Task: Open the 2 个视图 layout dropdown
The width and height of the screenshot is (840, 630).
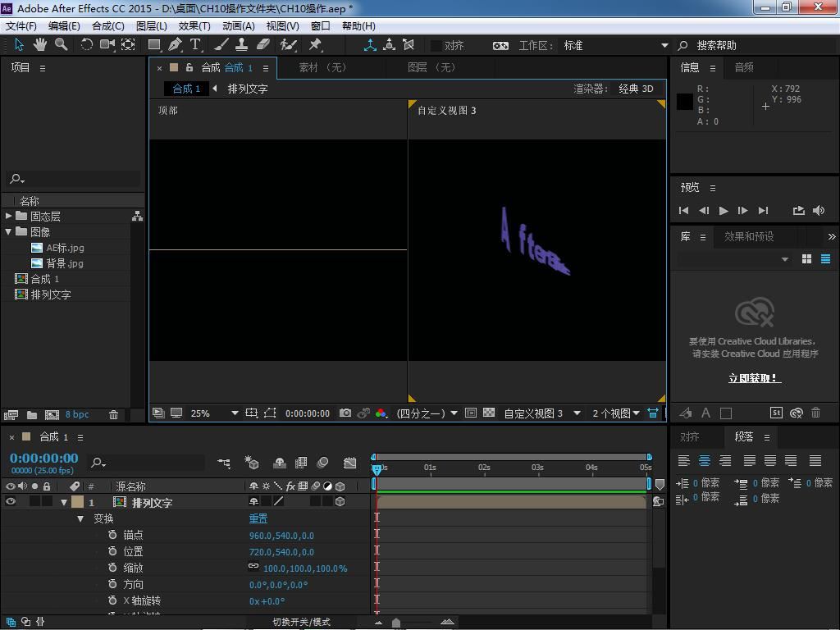Action: click(616, 413)
